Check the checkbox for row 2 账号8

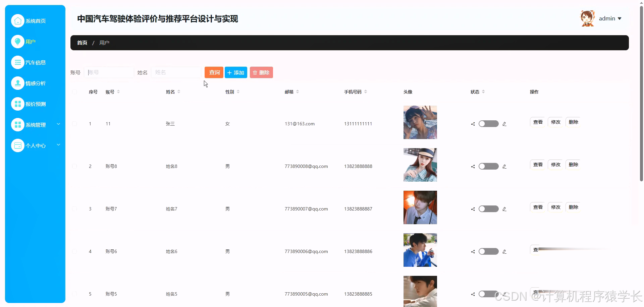[74, 166]
